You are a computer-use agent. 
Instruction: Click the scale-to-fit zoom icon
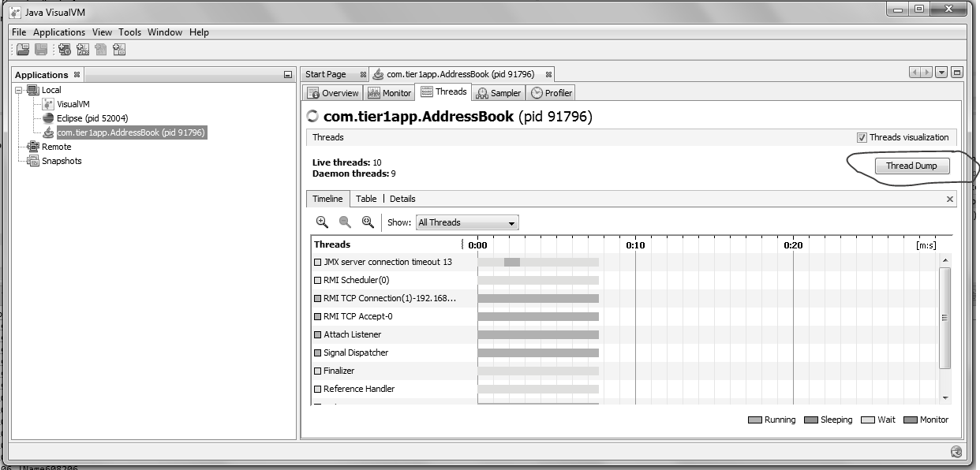click(x=368, y=222)
